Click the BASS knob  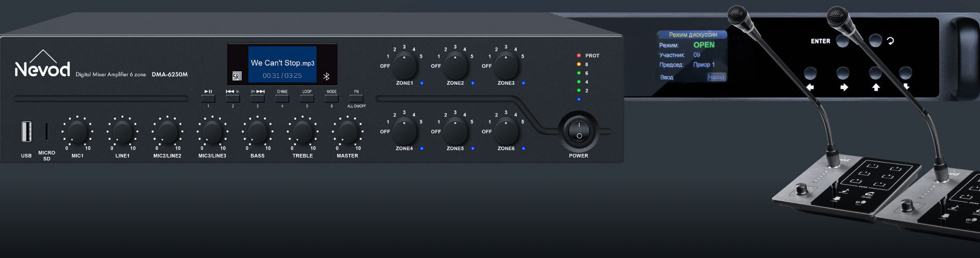[257, 132]
